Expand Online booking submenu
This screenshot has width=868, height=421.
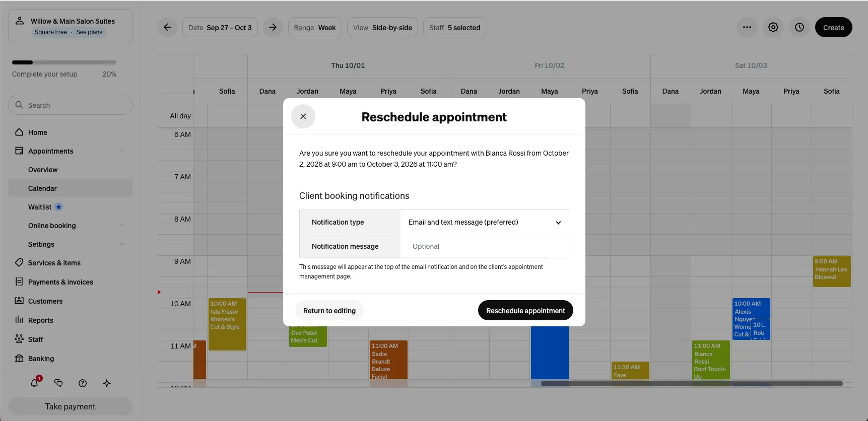pos(122,226)
